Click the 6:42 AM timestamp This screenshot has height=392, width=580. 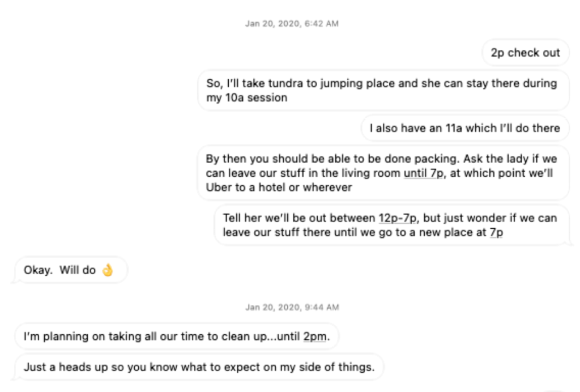pyautogui.click(x=292, y=23)
